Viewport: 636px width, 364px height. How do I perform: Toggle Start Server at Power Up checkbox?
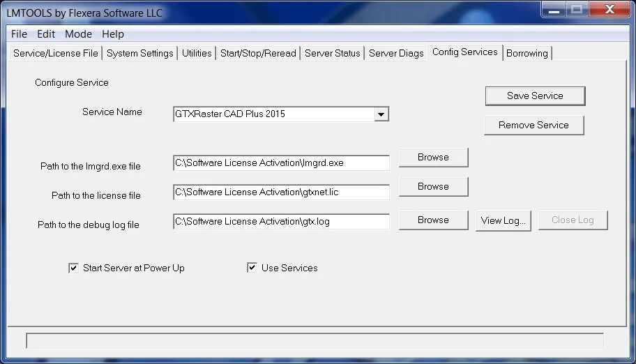click(73, 268)
